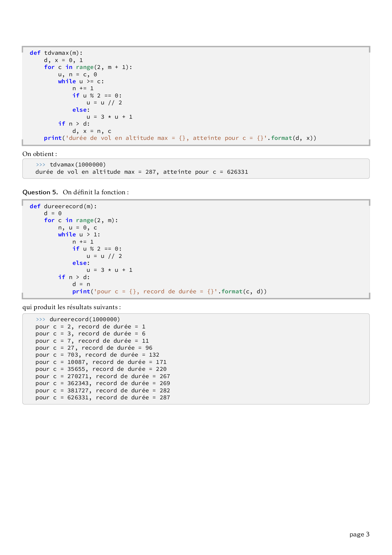Click the 'while u >= c:' loop line
The width and height of the screenshot is (392, 555).
[81, 81]
